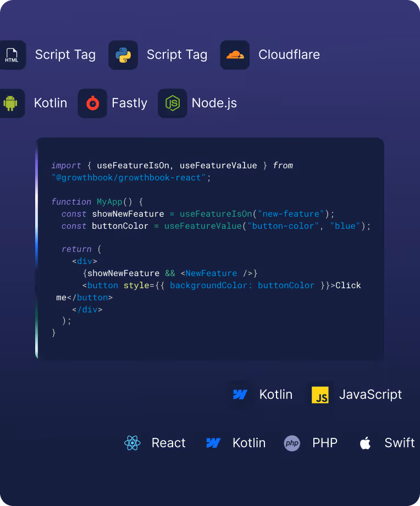This screenshot has height=506, width=420.
Task: Switch to the React label
Action: 168,443
